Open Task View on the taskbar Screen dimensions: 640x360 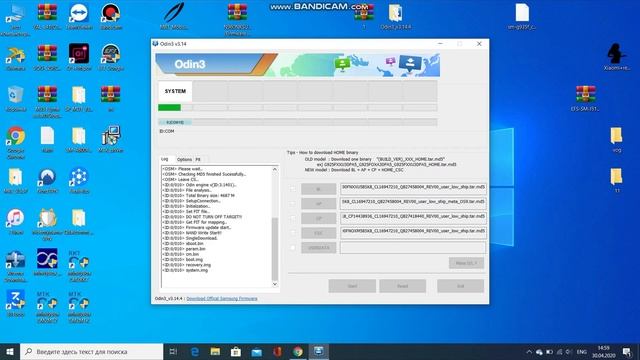click(x=173, y=351)
